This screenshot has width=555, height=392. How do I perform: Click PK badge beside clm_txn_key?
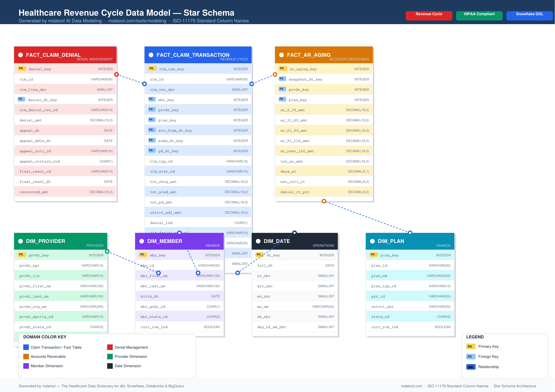[152, 68]
